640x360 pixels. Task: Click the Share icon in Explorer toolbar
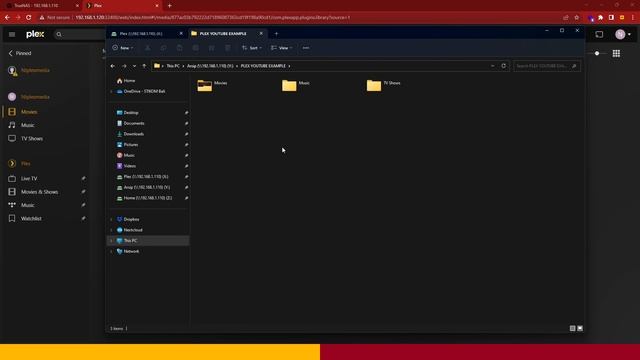[211, 48]
